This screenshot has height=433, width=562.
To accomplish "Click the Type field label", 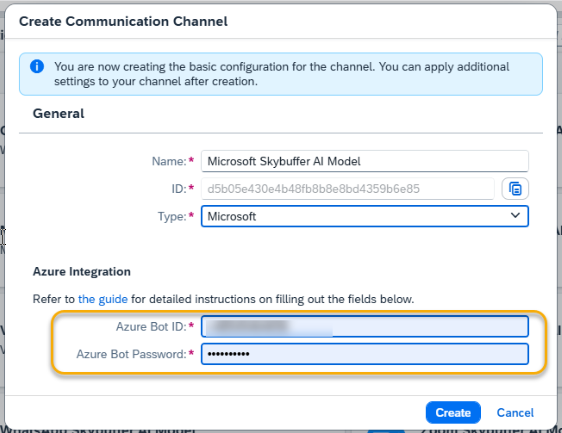I will coord(172,216).
